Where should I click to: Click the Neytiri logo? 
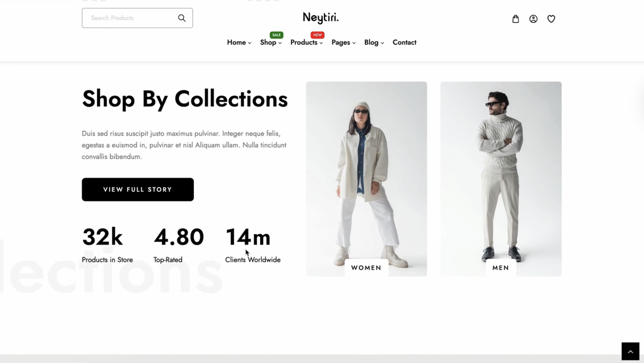321,18
